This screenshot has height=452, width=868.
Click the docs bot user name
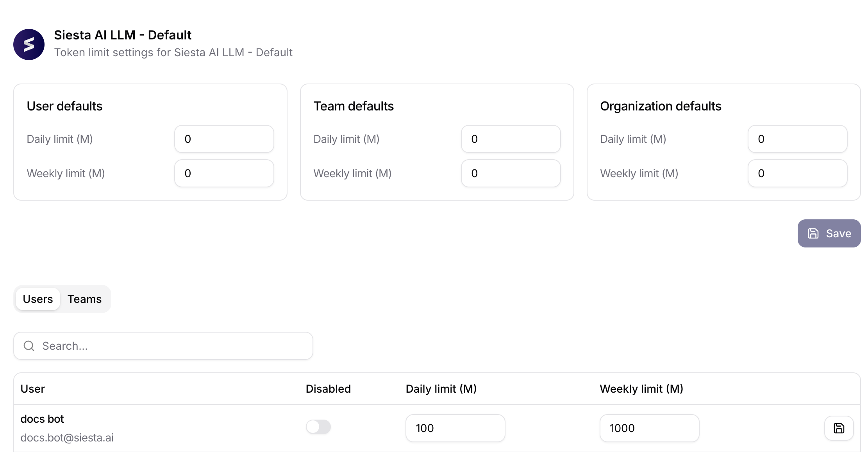[x=42, y=419]
